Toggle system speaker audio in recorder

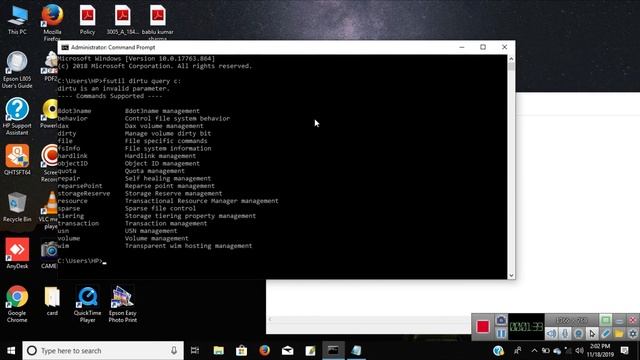551,333
